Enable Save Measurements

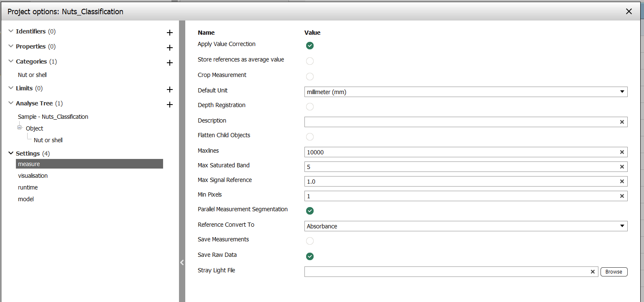click(310, 241)
